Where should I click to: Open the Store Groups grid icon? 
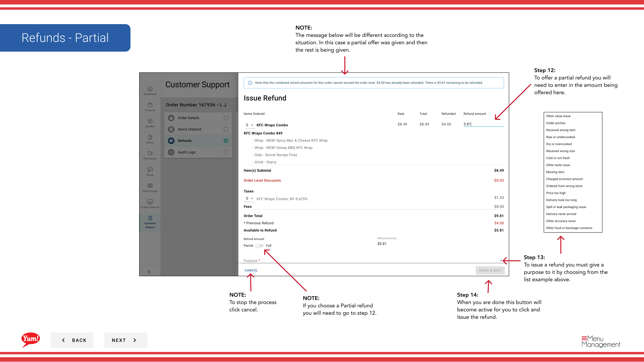(x=150, y=186)
